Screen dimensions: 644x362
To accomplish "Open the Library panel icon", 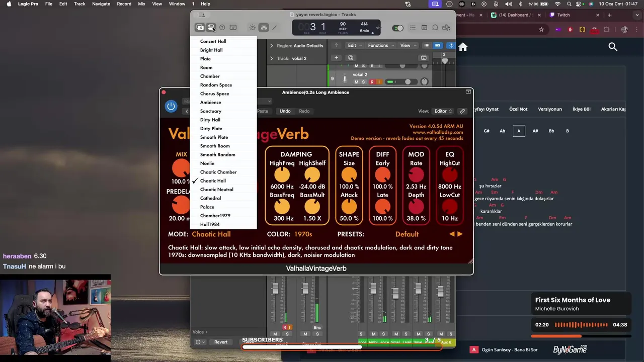I will [200, 28].
